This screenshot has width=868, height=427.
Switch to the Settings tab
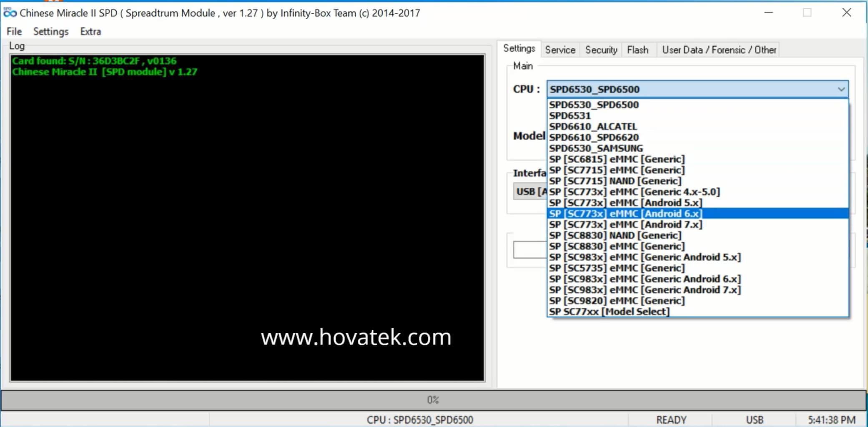tap(519, 48)
